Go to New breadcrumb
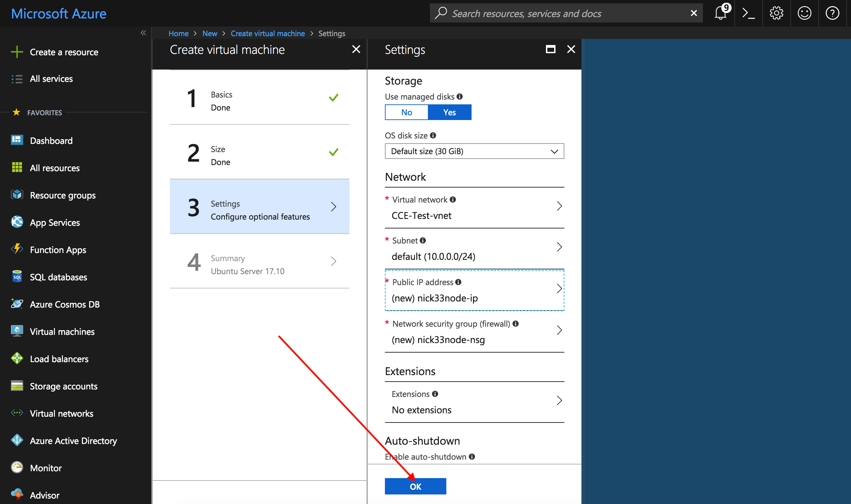This screenshot has width=851, height=504. tap(210, 33)
